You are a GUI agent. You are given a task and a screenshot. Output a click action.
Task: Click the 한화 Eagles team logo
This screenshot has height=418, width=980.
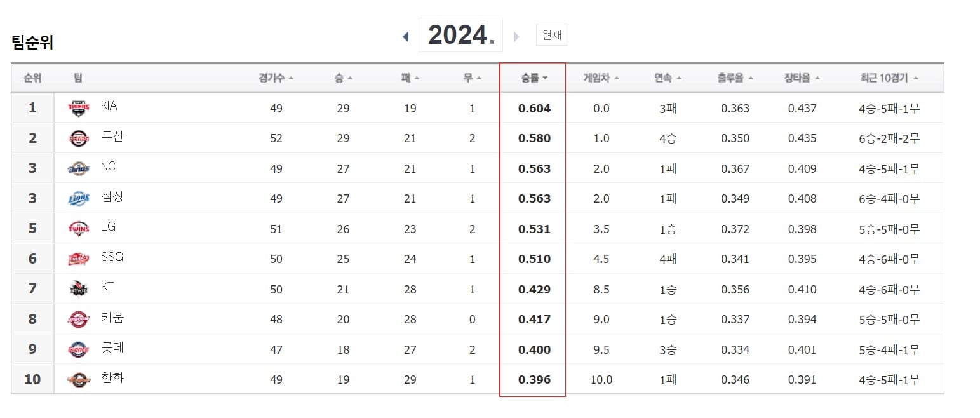pyautogui.click(x=79, y=380)
